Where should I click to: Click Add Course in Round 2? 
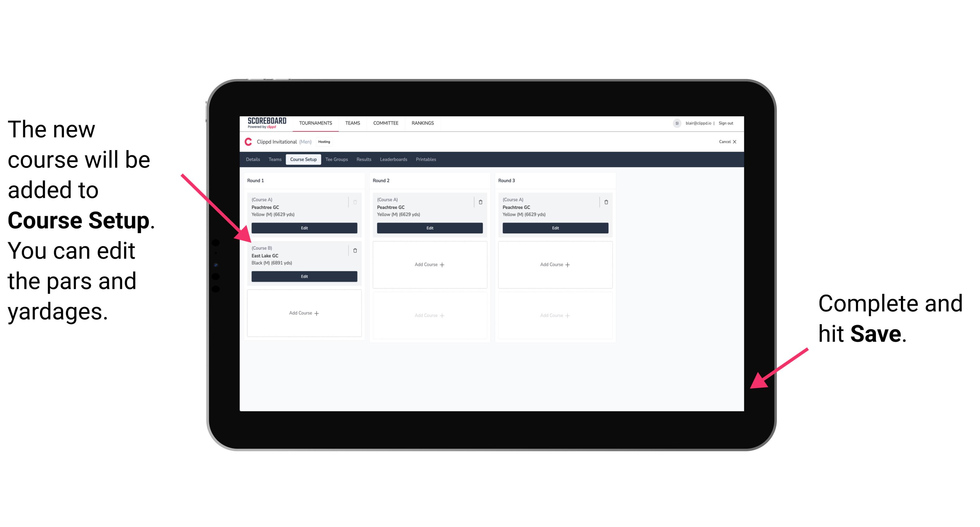pyautogui.click(x=428, y=264)
